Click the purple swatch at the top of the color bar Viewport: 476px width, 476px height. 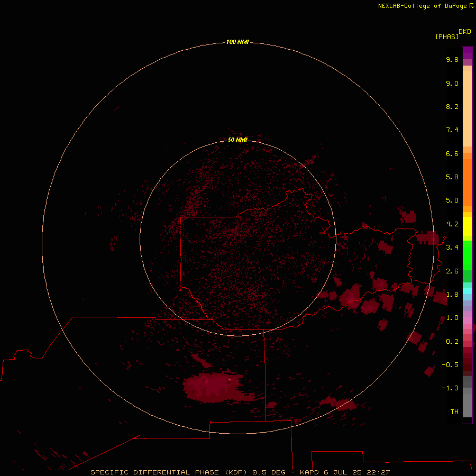click(467, 53)
